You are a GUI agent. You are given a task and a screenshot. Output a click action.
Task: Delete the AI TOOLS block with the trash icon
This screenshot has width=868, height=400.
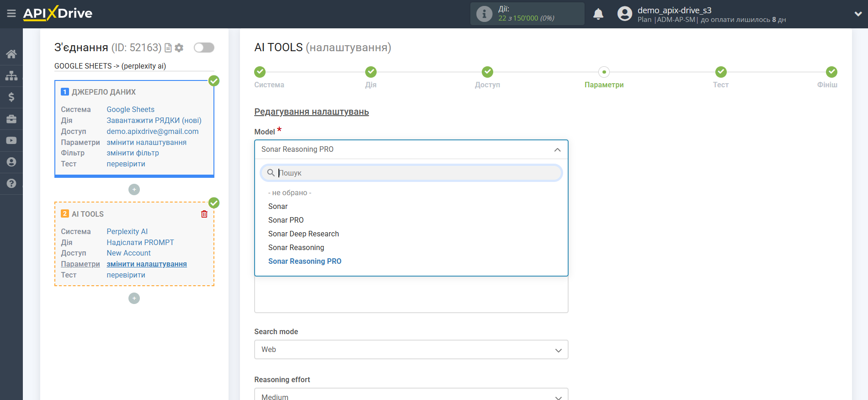click(204, 214)
